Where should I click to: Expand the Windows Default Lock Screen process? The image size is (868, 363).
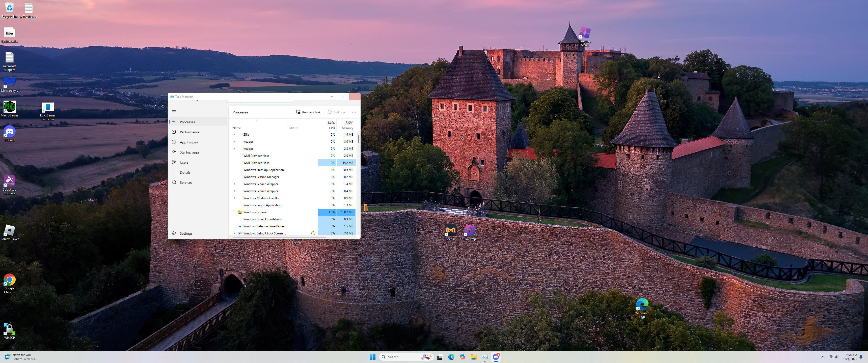coord(234,233)
